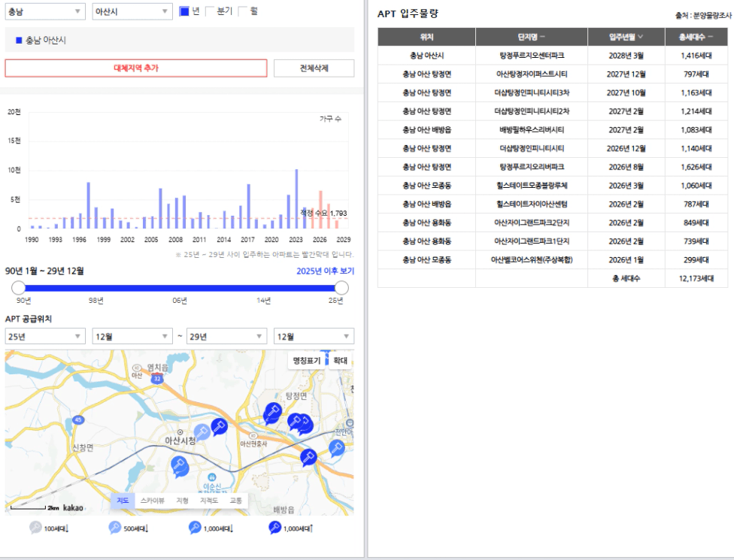734x560 pixels.
Task: Click the 대체지역 추가 button
Action: click(136, 68)
